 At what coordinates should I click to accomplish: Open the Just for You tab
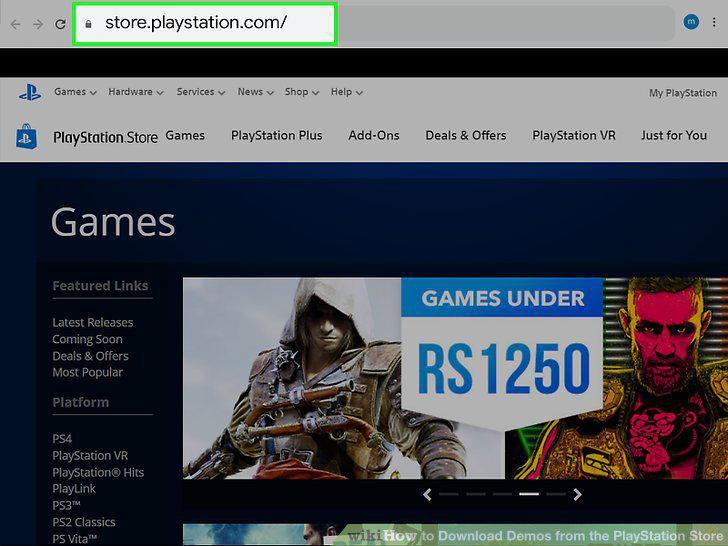674,136
